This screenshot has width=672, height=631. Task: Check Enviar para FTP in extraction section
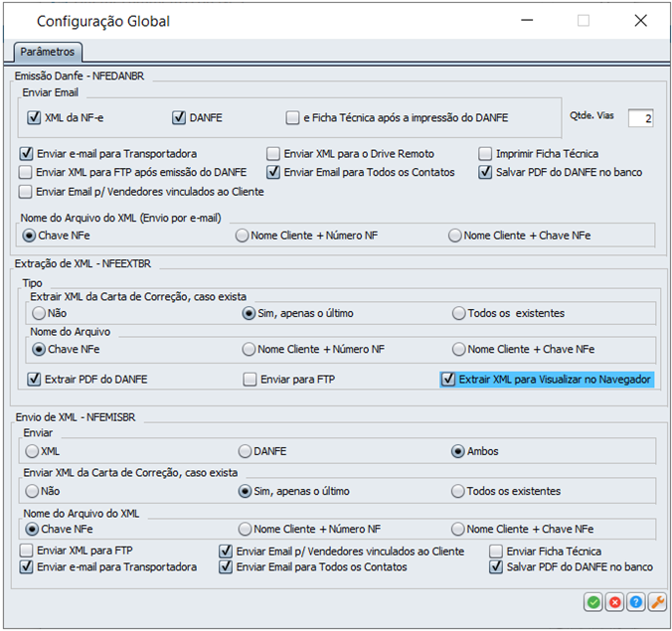click(x=251, y=379)
